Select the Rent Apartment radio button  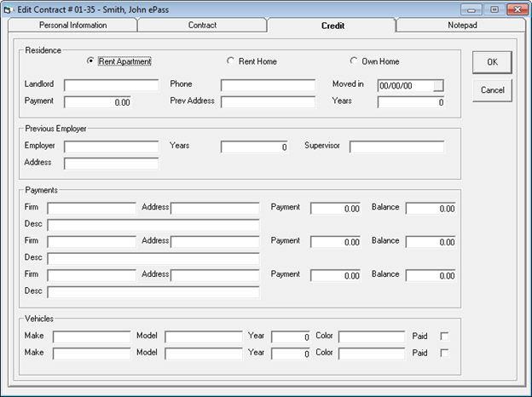tap(90, 61)
